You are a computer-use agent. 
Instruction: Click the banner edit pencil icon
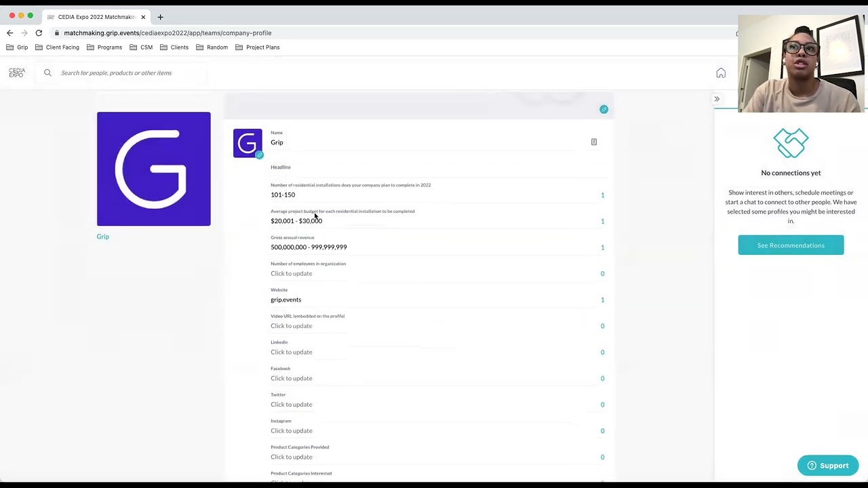click(x=604, y=109)
